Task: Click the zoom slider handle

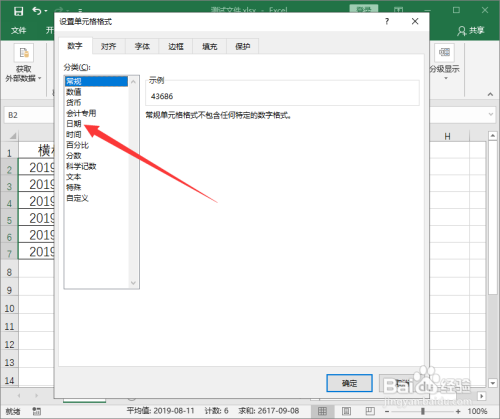Action: (423, 411)
